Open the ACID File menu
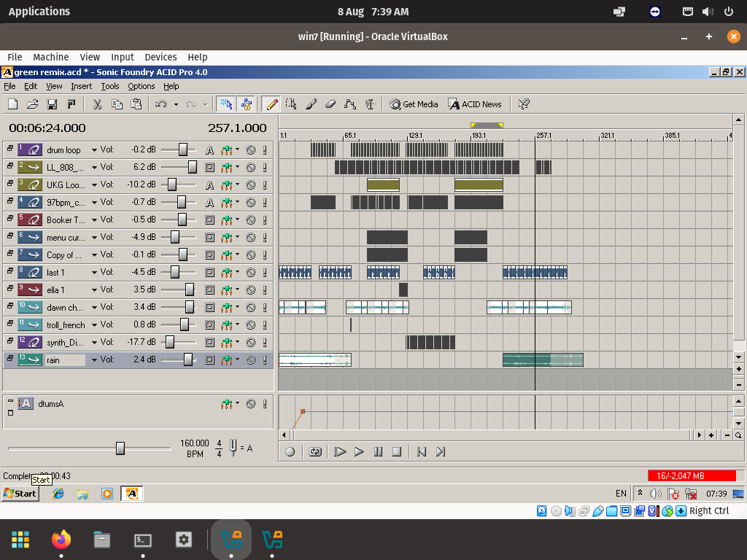This screenshot has width=747, height=560. tap(9, 86)
